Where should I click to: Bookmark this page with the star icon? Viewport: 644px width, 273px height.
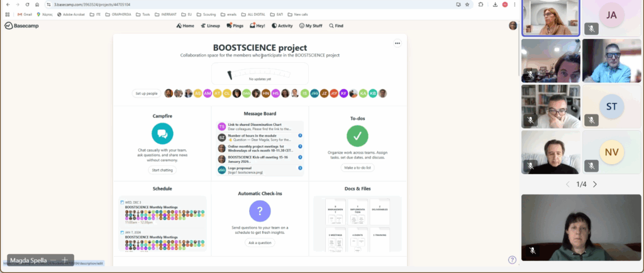pos(467,4)
